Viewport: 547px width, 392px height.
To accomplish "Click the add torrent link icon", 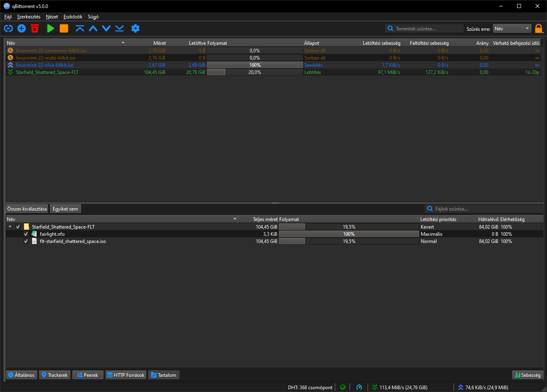I will (x=8, y=28).
